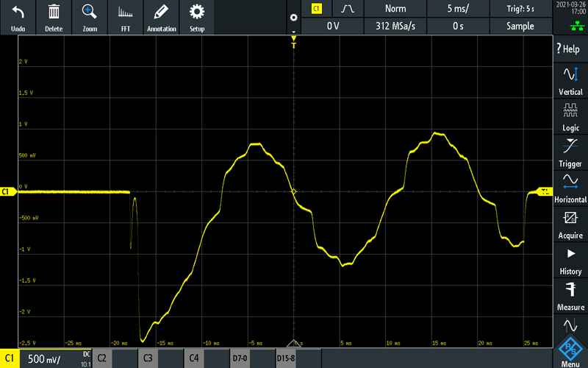Click the 312 MSa/s sample rate field
This screenshot has height=368, width=588.
click(395, 26)
